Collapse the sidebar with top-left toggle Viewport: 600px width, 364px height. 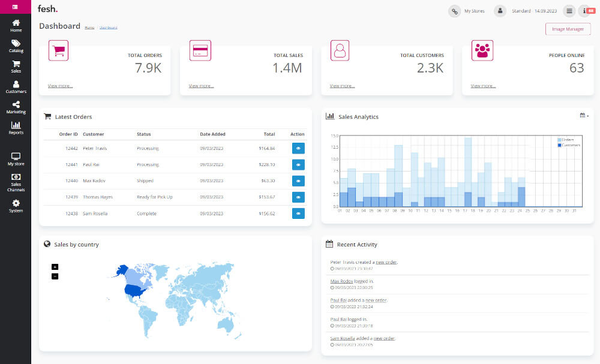point(15,7)
